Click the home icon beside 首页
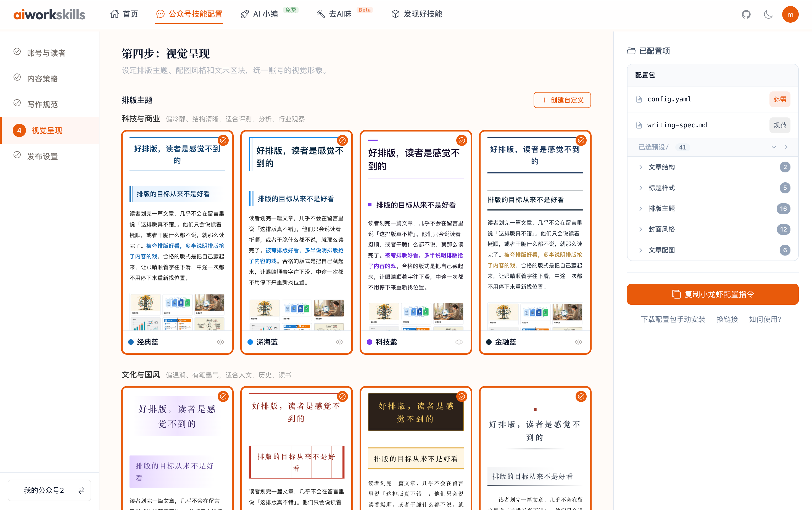 (x=115, y=14)
